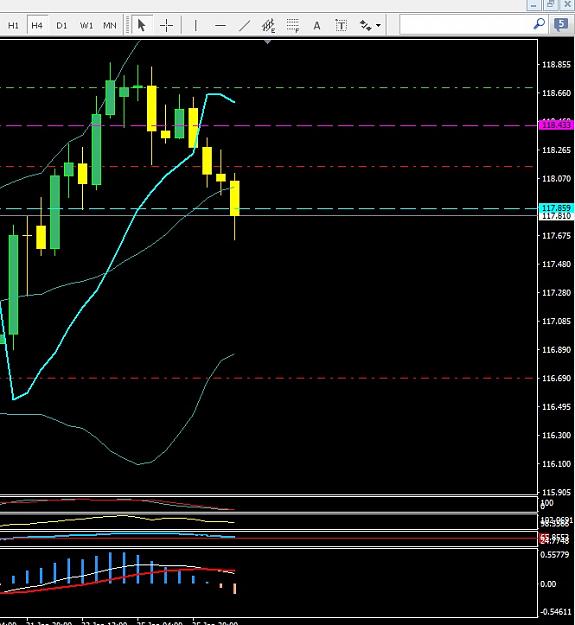Click the MACD -0.54611 scale value

[x=556, y=611]
